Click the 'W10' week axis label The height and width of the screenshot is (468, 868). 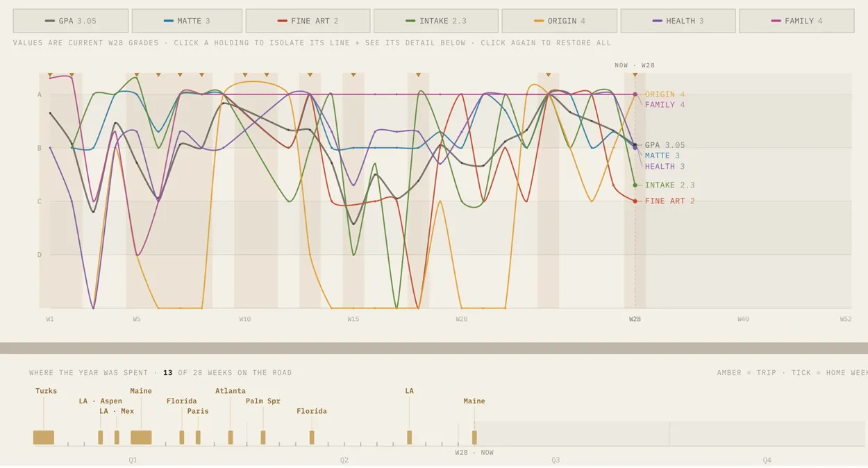pyautogui.click(x=245, y=319)
